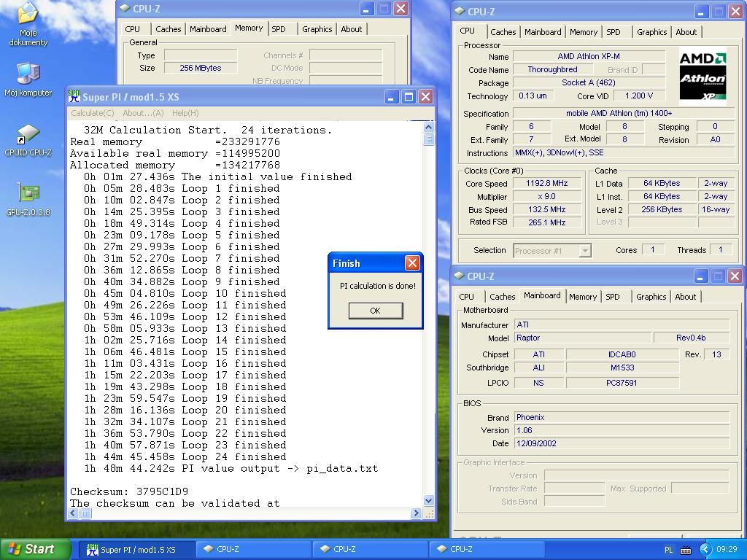This screenshot has height=560, width=747.
Task: Open Caches tab in motherboard CPU-Z window
Action: 503,297
